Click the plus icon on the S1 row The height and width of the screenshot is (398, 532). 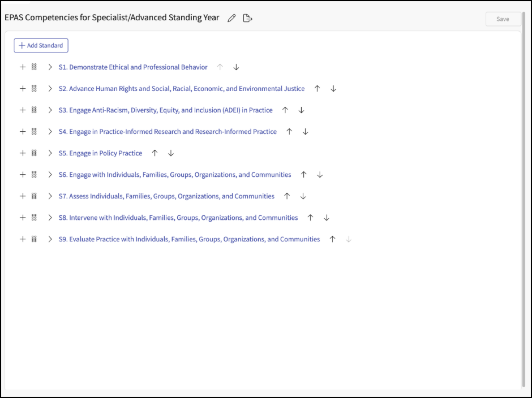click(x=23, y=67)
